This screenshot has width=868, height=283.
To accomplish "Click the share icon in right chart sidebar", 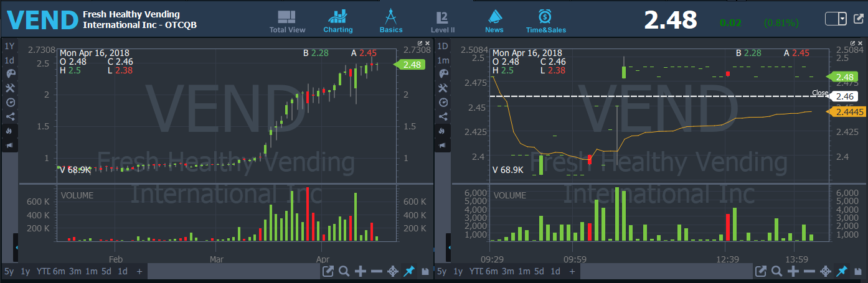I will (x=443, y=116).
